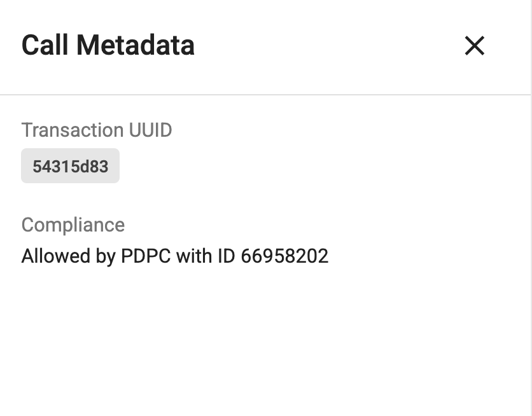The width and height of the screenshot is (532, 416).
Task: Click the Transaction UUID field label
Action: point(97,130)
